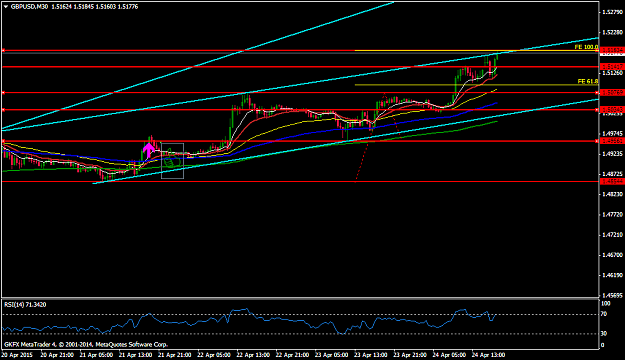Screen dimensions: 625x360
Task: Click the 22 Apr 13:00 time label
Action: [253, 355]
